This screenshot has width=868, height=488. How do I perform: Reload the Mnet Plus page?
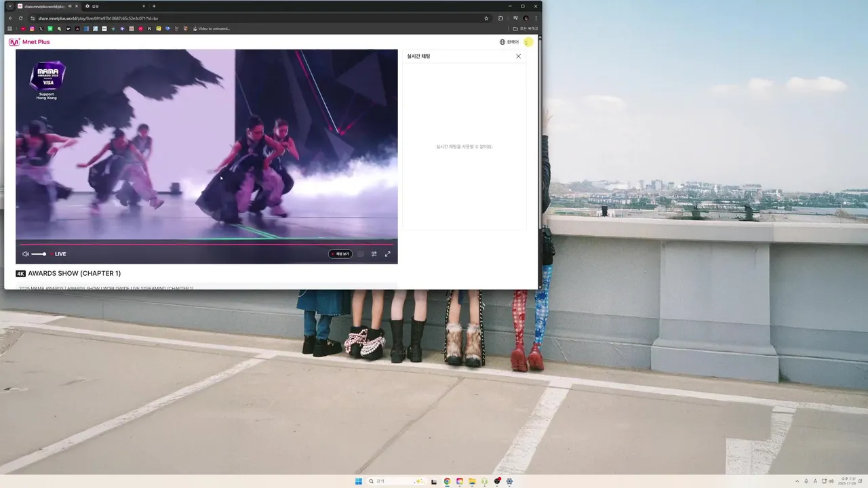click(x=20, y=18)
